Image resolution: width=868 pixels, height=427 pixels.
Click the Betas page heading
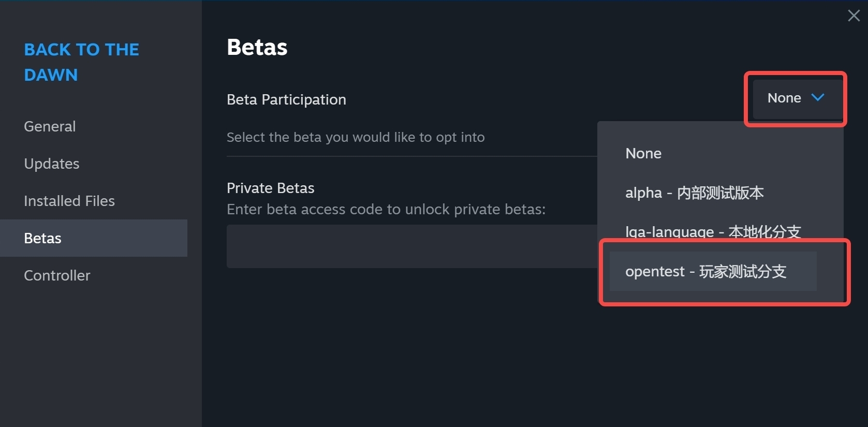tap(257, 47)
